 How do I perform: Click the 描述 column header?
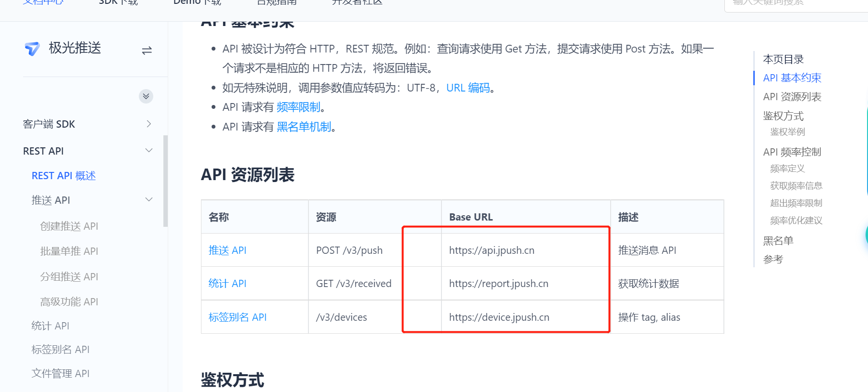pos(667,217)
